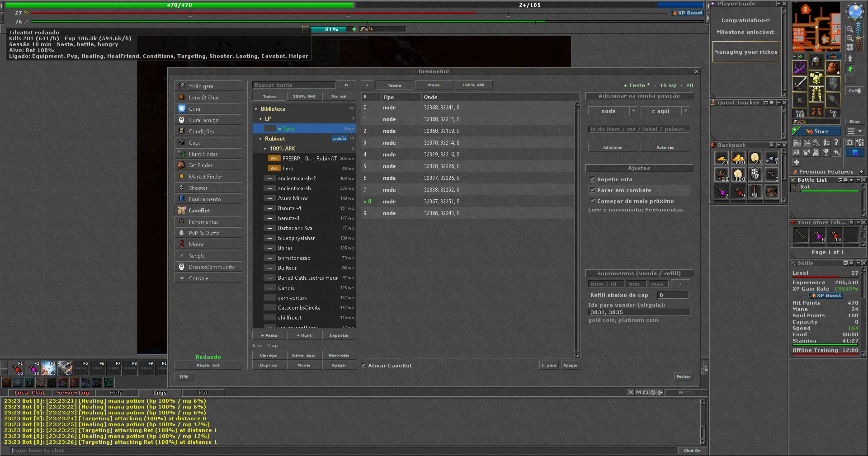
Task: Click the golden armor equipment slot
Action: tap(816, 78)
